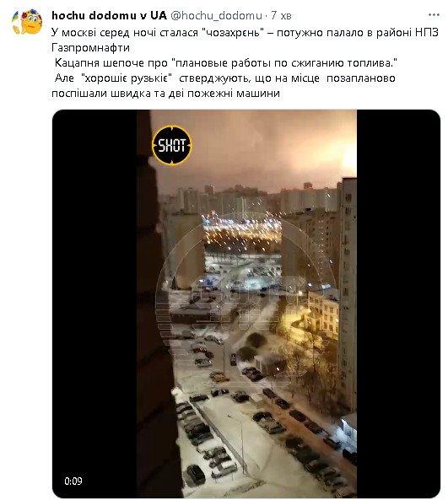448x500 pixels.
Task: Select the word Газпромнафти in the tweet
Action: 90,48
